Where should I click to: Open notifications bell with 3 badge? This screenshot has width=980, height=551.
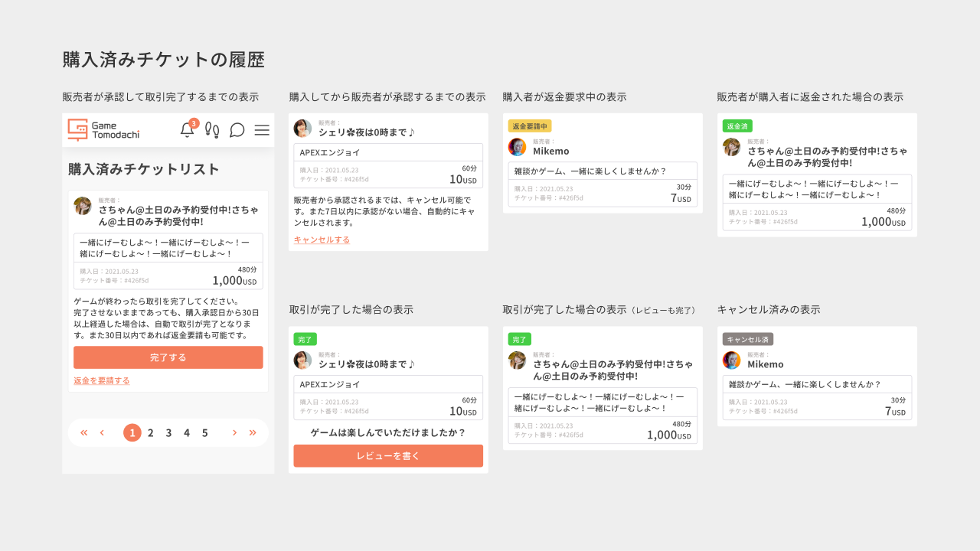click(187, 130)
